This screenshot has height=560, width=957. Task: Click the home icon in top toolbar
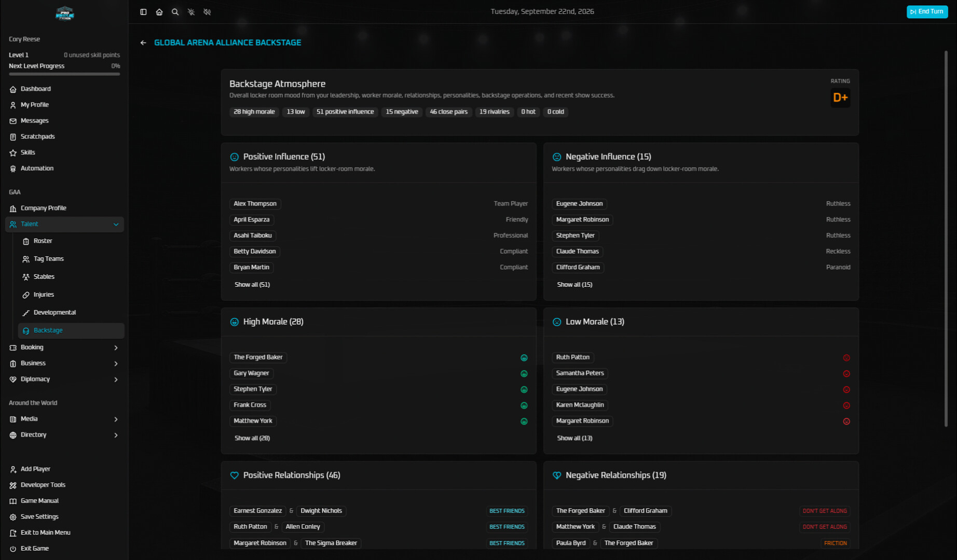pos(159,12)
